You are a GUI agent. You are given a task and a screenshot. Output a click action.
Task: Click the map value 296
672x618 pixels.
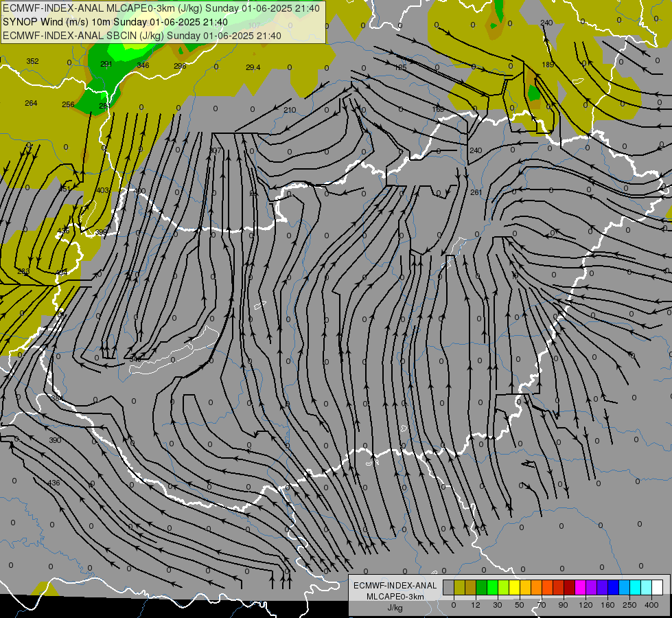tap(180, 66)
